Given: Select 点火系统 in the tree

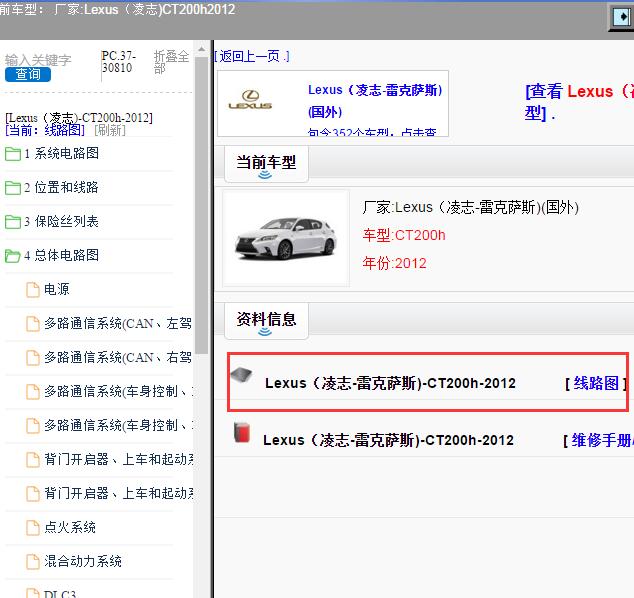Looking at the screenshot, I should [70, 527].
